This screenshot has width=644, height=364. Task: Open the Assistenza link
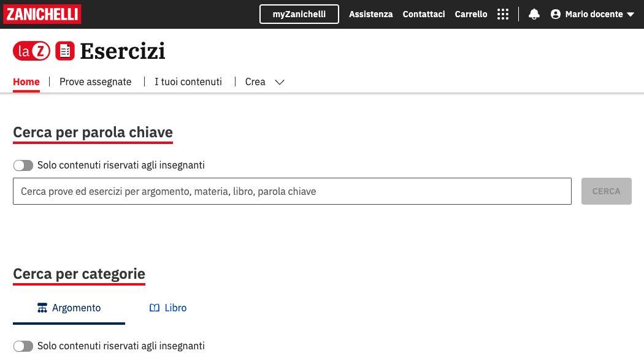coord(371,14)
